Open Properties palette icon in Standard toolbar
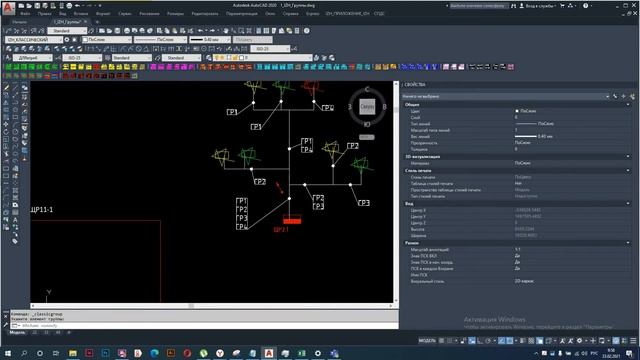This screenshot has width=640, height=360. tap(258, 31)
